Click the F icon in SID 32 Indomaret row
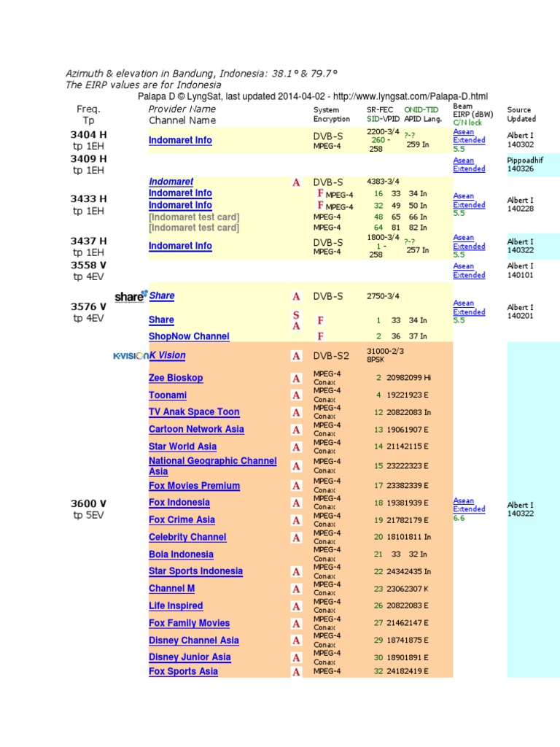 [x=321, y=205]
